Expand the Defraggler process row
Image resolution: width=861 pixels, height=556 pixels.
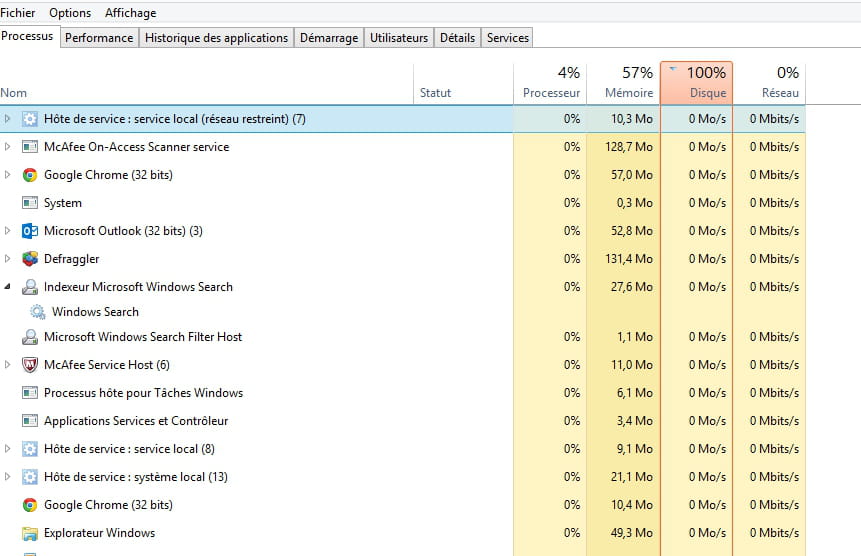7,259
